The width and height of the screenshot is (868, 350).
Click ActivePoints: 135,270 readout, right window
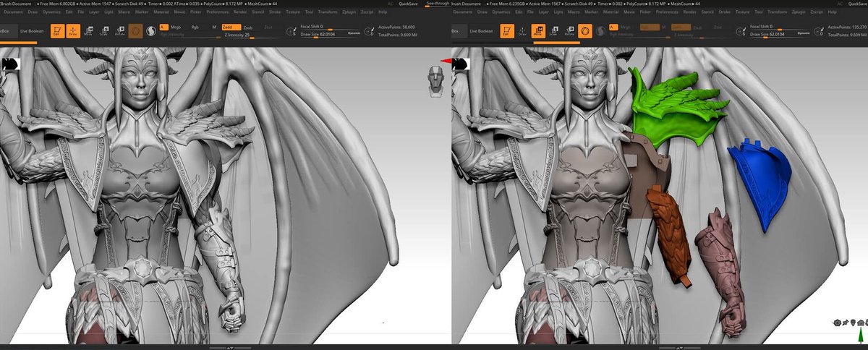(847, 27)
